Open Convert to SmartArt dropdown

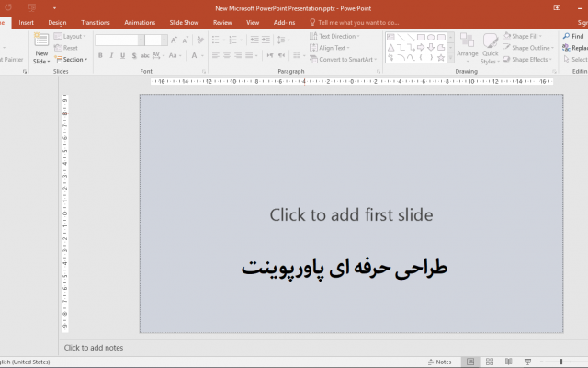coord(343,59)
